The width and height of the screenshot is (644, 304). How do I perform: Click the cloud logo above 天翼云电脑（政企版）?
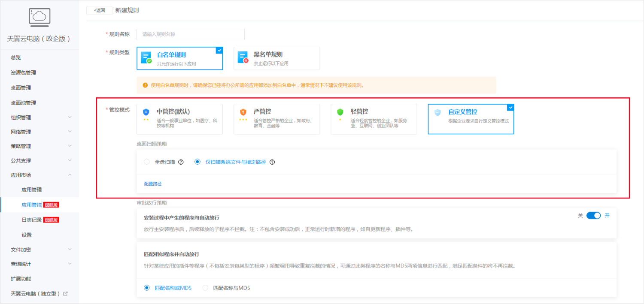tap(39, 17)
